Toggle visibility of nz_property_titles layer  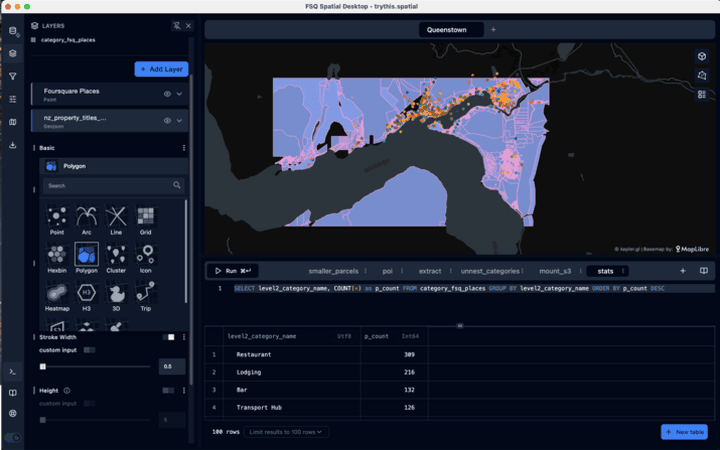[x=167, y=120]
